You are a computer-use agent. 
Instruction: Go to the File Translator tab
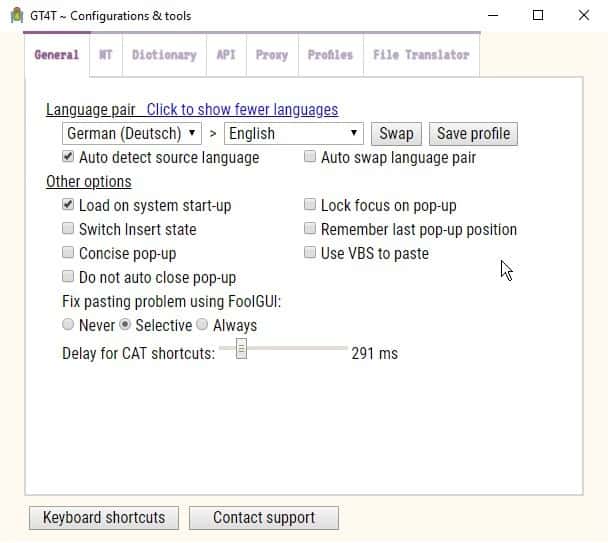coord(420,55)
